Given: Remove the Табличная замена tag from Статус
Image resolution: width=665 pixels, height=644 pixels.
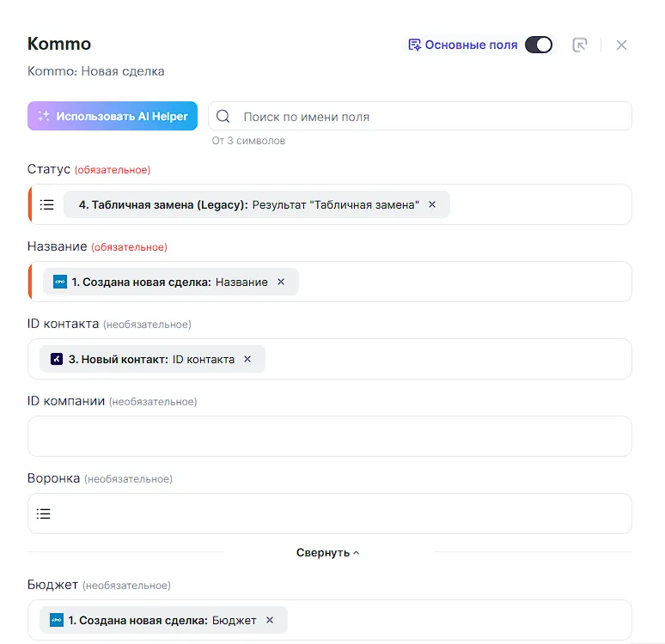Looking at the screenshot, I should point(432,204).
